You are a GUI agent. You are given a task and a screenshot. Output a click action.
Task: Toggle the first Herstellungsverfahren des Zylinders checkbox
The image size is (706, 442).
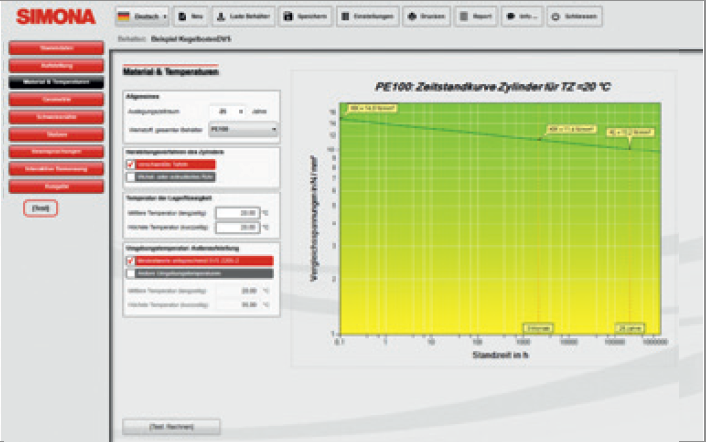pyautogui.click(x=131, y=163)
